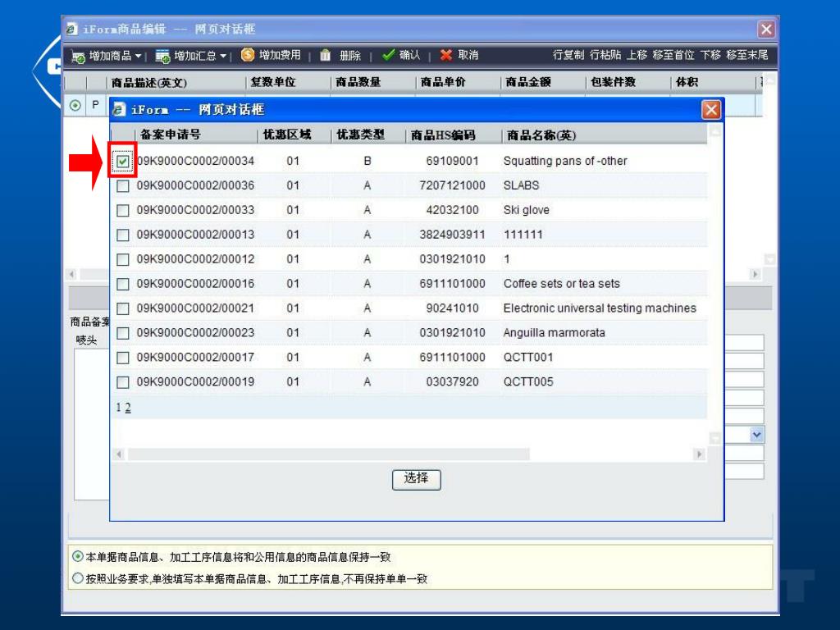Uncheck the checkbox for 09K9000C0002/00034

(123, 161)
